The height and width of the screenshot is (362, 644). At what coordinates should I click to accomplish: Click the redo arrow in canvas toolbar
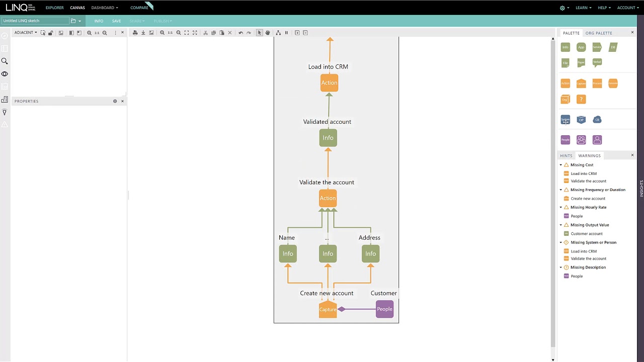click(x=249, y=33)
